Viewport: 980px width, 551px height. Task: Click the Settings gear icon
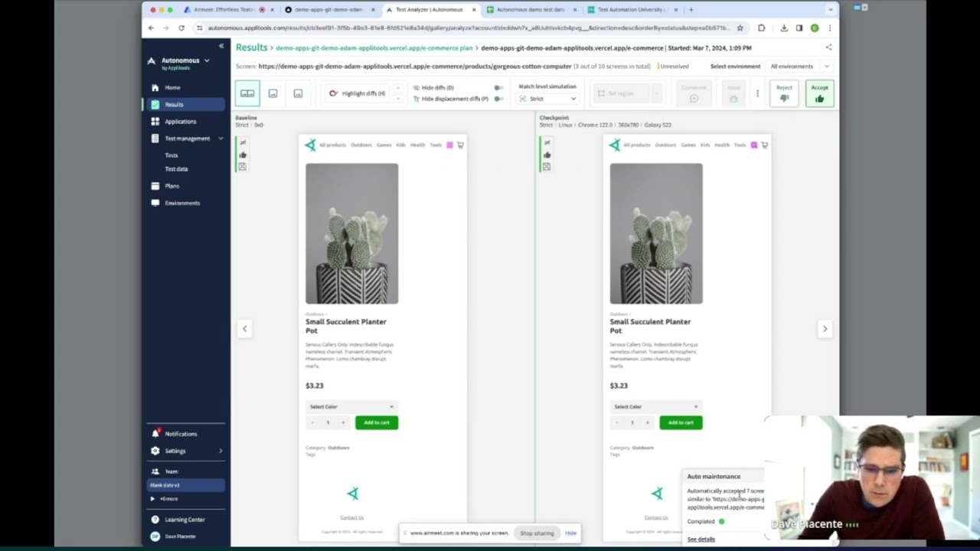(155, 451)
